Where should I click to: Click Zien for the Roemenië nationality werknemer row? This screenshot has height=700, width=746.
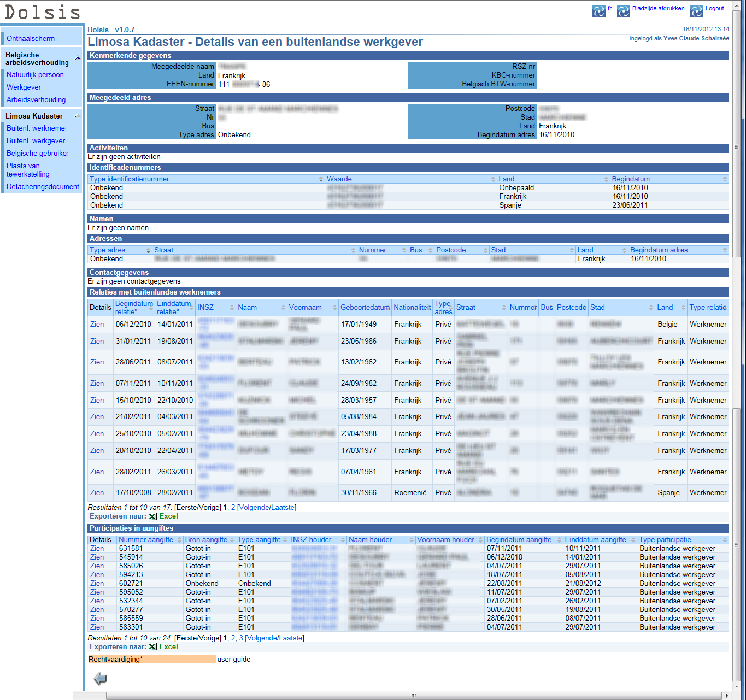(97, 492)
